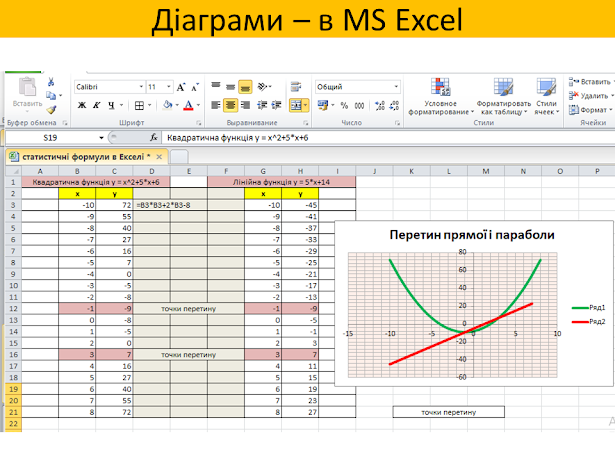Toggle the bottom align icon
Image resolution: width=615 pixels, height=461 pixels.
(246, 87)
